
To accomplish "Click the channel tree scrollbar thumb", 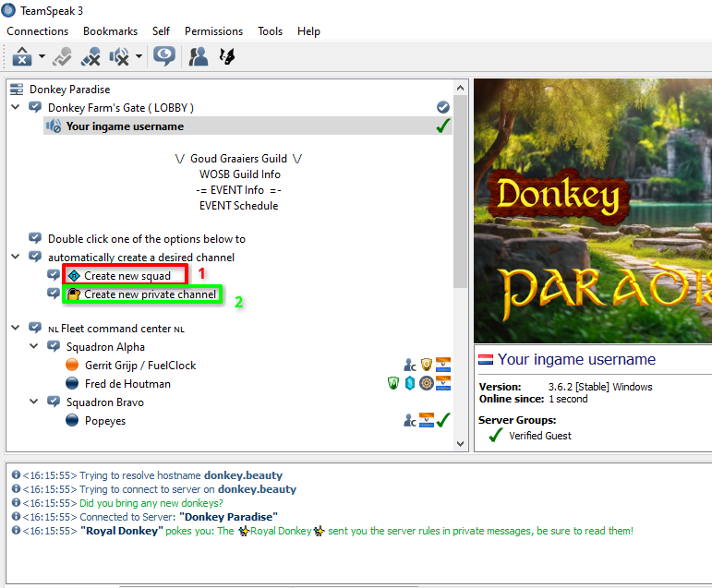I will click(x=460, y=191).
